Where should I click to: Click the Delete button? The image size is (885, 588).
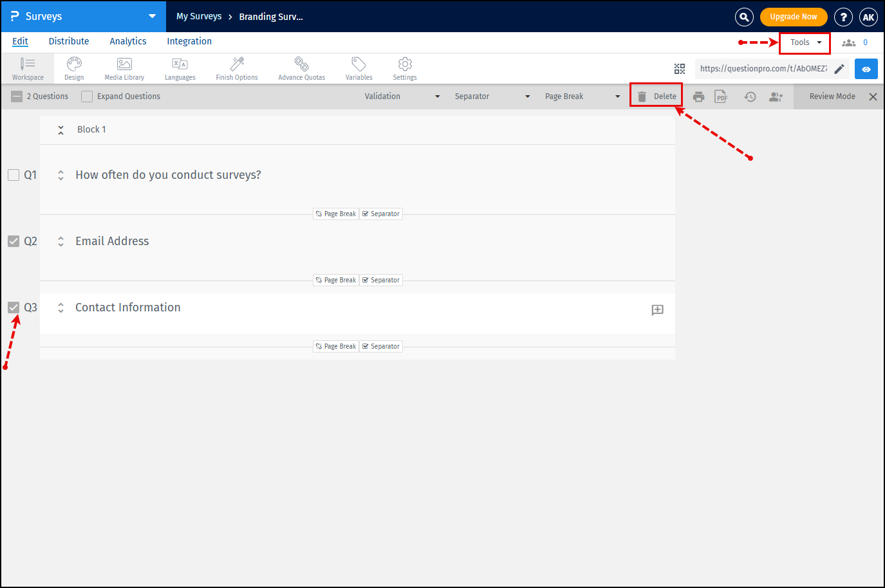click(657, 96)
